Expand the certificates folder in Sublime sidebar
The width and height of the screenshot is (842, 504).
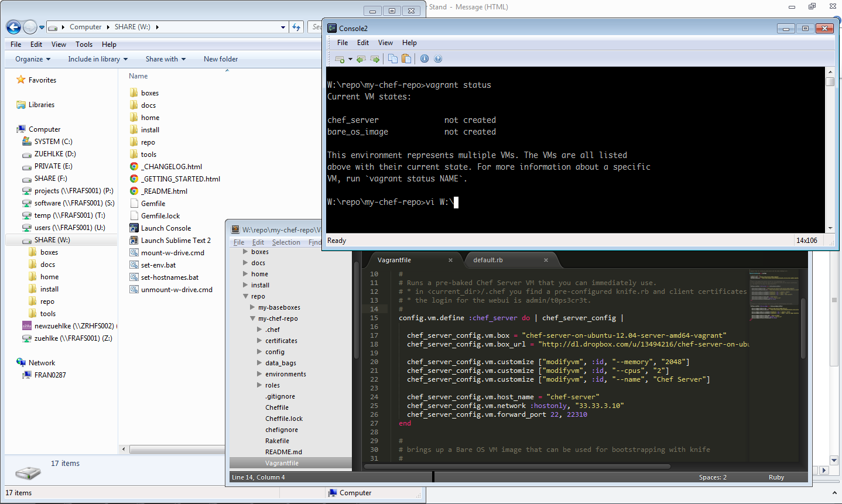pos(259,341)
